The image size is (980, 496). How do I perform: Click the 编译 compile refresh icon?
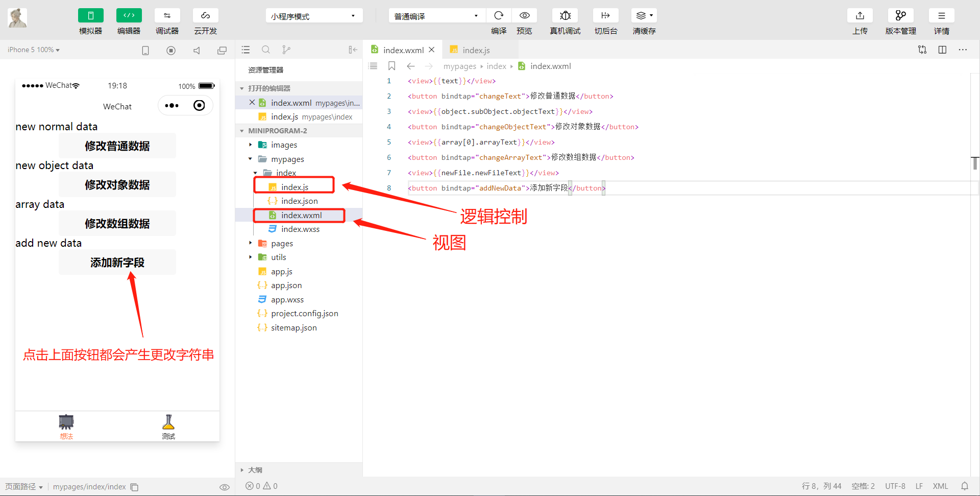coord(499,15)
